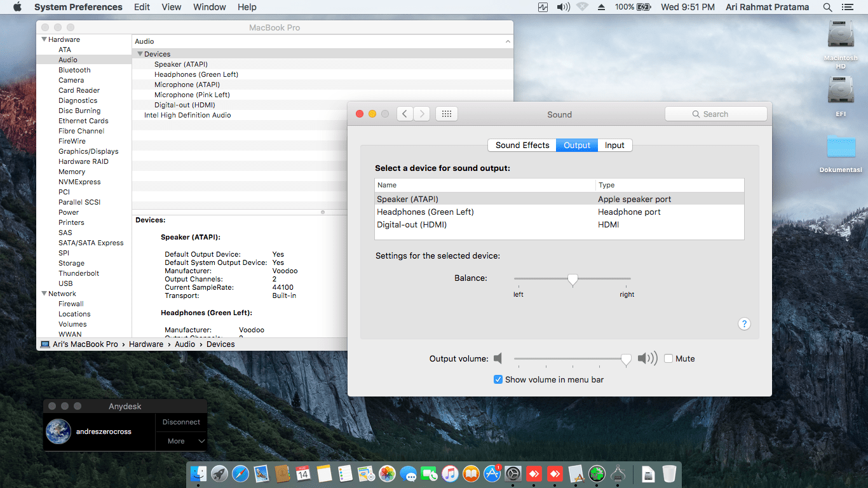Open Notes app in the Dock
Screen dimensions: 868x488
click(324, 473)
